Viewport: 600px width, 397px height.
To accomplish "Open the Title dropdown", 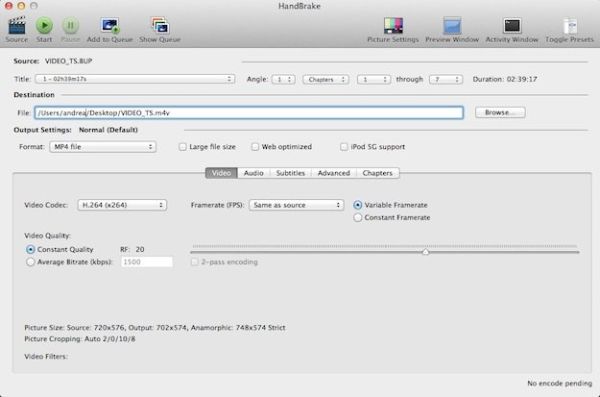I will click(135, 79).
